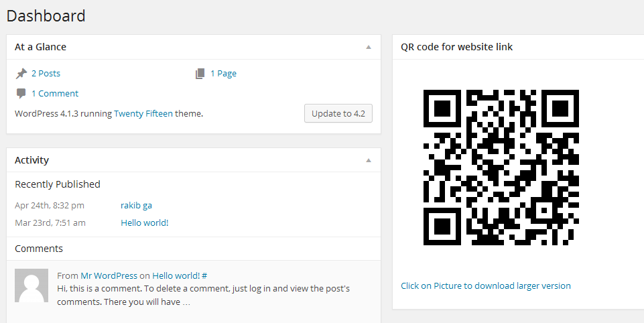644x323 pixels.
Task: Open the Twenty Fifteen theme link
Action: (x=143, y=114)
